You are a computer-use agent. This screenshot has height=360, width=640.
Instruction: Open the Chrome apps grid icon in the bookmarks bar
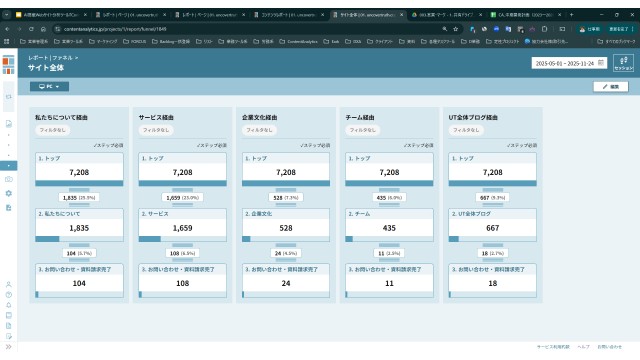point(7,41)
